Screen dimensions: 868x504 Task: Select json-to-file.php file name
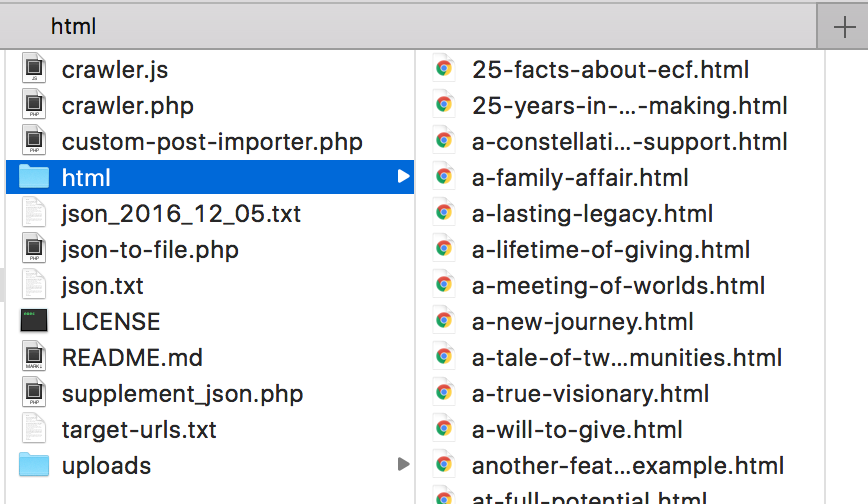pos(150,250)
